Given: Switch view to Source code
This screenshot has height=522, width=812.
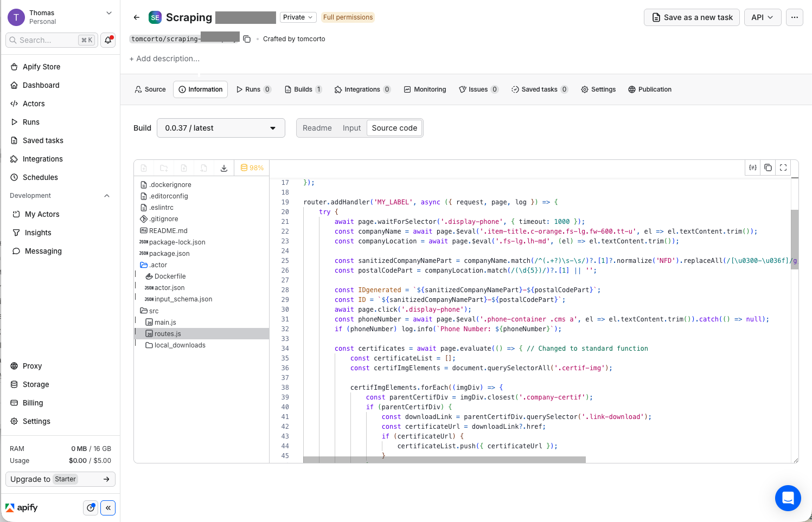Looking at the screenshot, I should point(394,128).
